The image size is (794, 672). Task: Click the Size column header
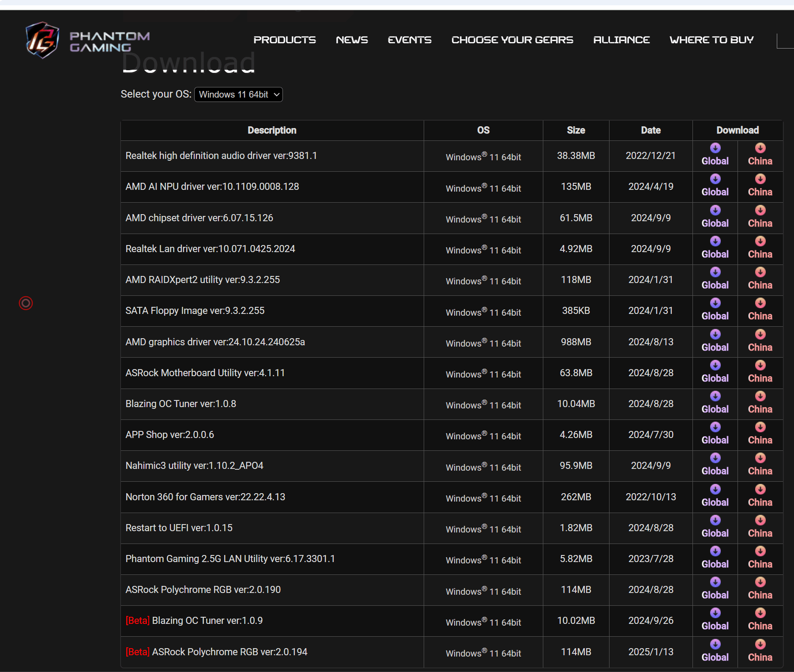point(576,130)
